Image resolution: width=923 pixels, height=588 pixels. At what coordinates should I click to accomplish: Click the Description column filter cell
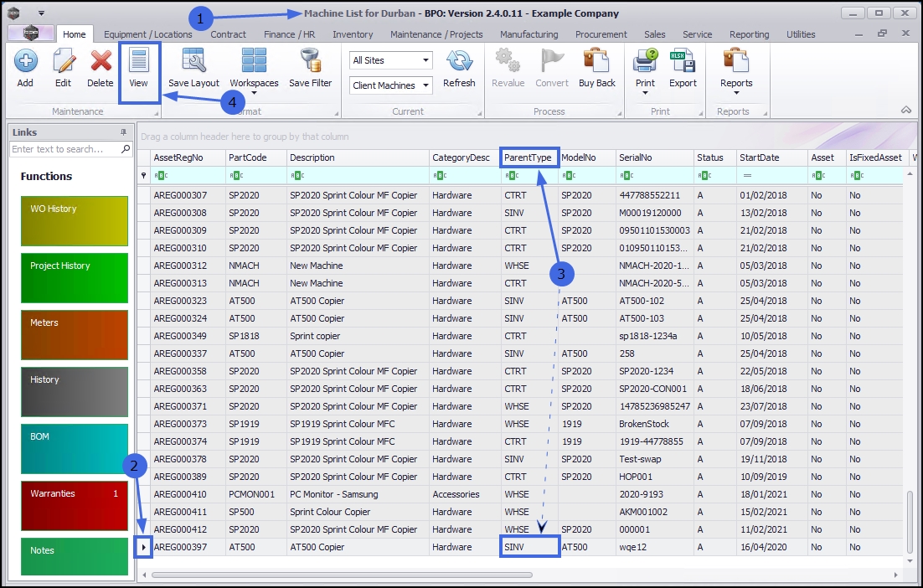pyautogui.click(x=358, y=175)
